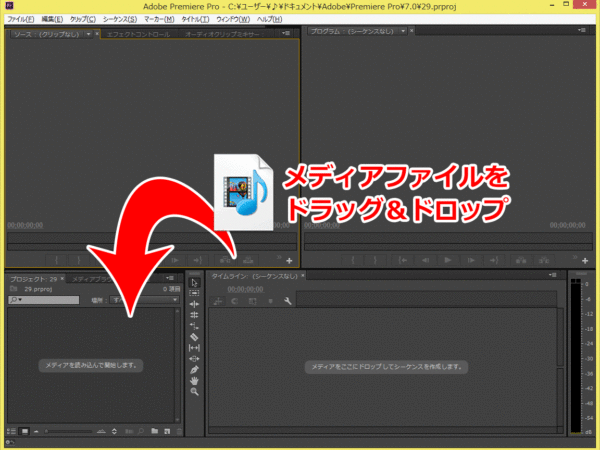Open マーカー(M) menu
Screen dimensions: 600x450
pyautogui.click(x=159, y=19)
